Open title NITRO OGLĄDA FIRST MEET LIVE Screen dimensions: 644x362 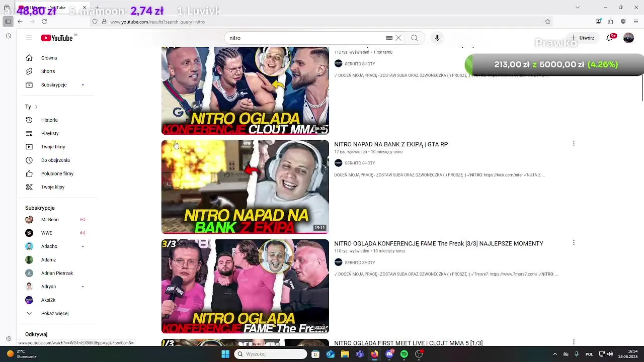[x=408, y=343]
